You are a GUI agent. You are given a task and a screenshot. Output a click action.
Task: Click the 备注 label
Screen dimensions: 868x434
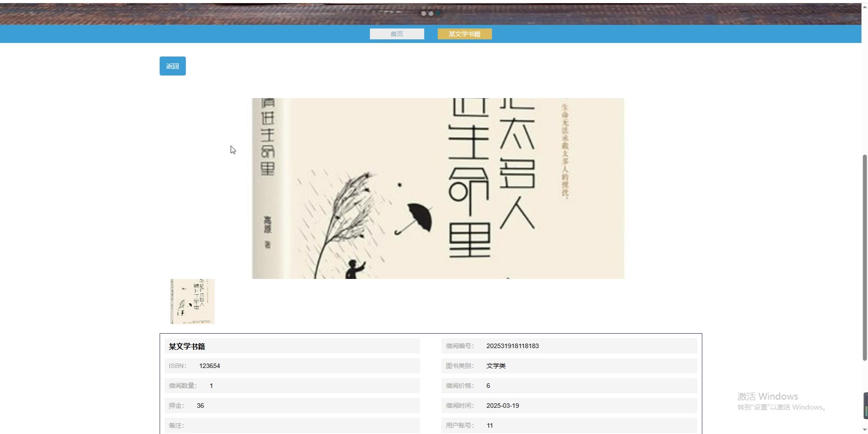pos(176,425)
